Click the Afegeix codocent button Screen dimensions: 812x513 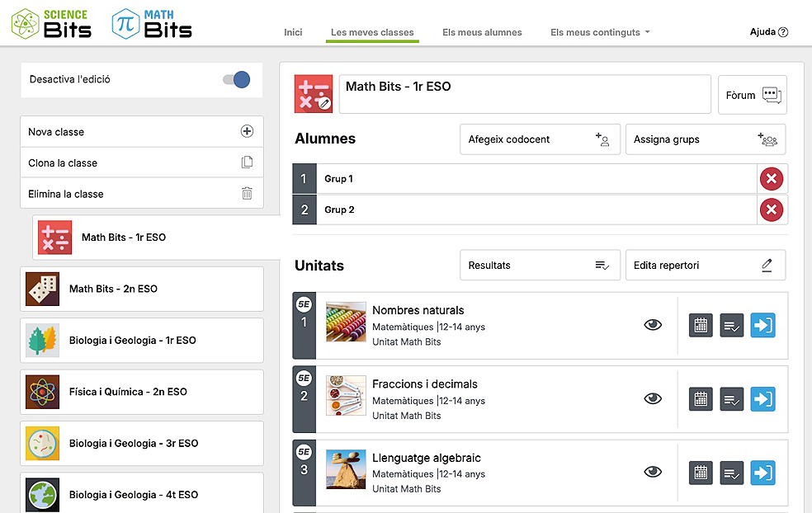(539, 139)
